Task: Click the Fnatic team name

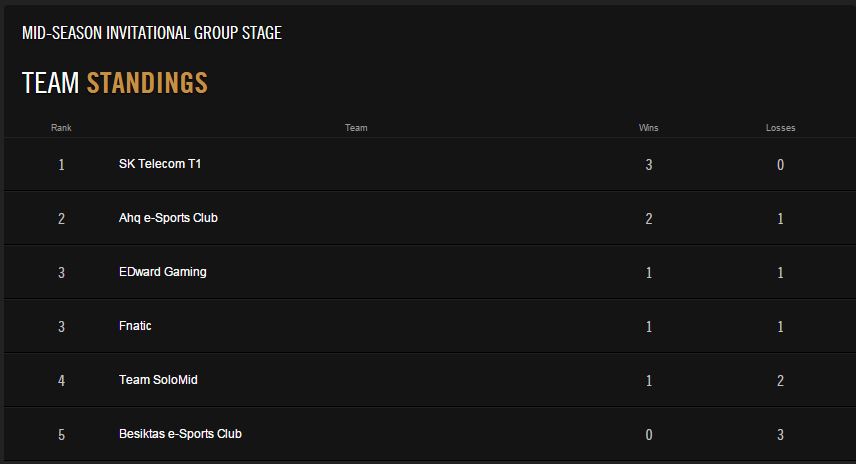Action: (x=135, y=326)
